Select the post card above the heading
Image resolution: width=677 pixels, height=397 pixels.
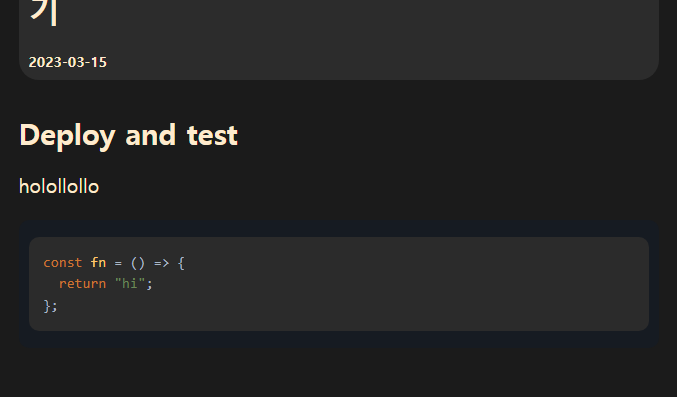pyautogui.click(x=339, y=40)
